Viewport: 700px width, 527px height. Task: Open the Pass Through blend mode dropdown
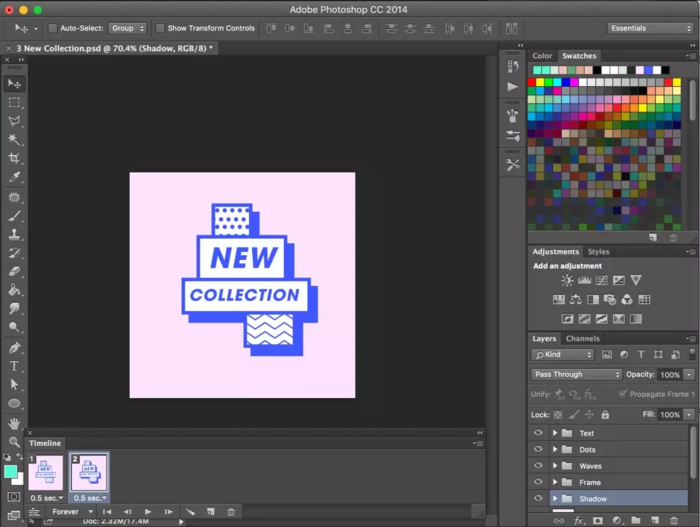(576, 374)
